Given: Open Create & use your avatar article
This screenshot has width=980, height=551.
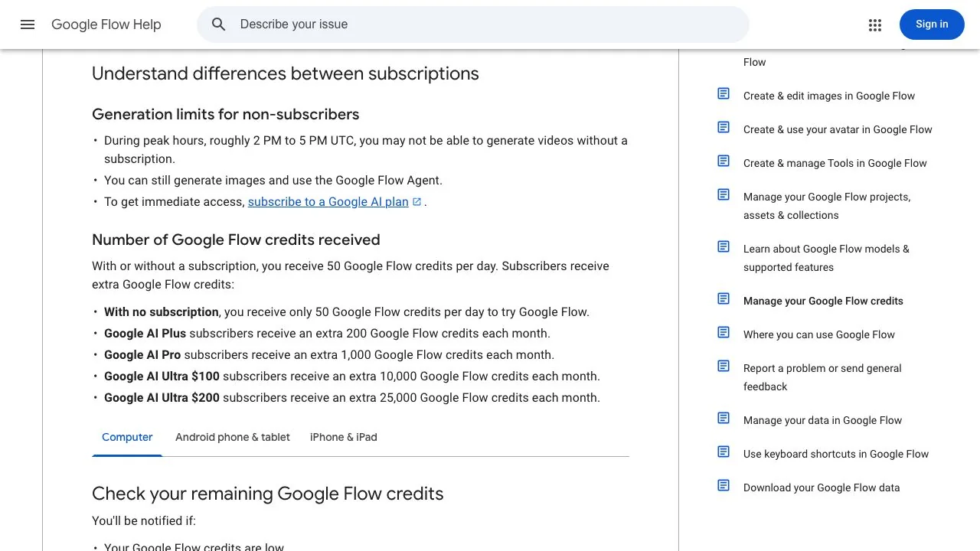Looking at the screenshot, I should click(x=838, y=129).
